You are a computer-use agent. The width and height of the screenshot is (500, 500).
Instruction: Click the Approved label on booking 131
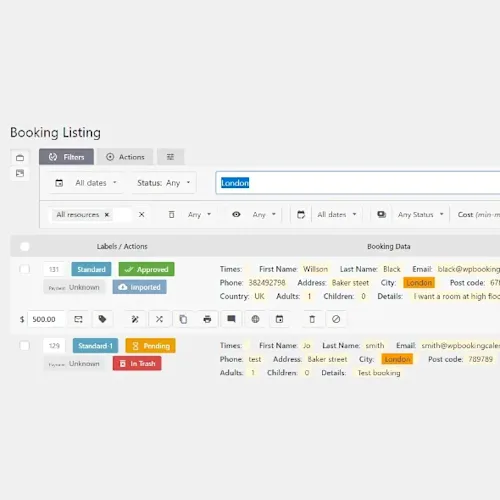tap(146, 269)
